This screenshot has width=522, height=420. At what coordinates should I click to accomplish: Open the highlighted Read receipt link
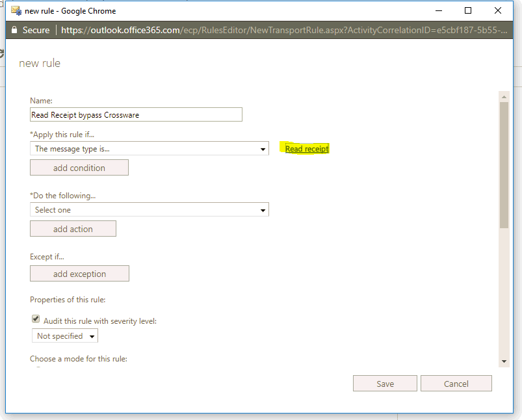point(307,149)
